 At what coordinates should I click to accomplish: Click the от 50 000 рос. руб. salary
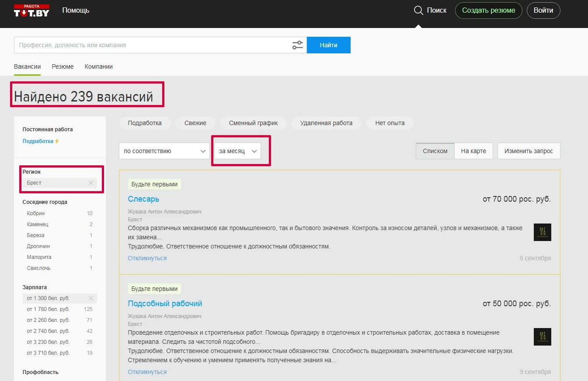[x=517, y=304]
